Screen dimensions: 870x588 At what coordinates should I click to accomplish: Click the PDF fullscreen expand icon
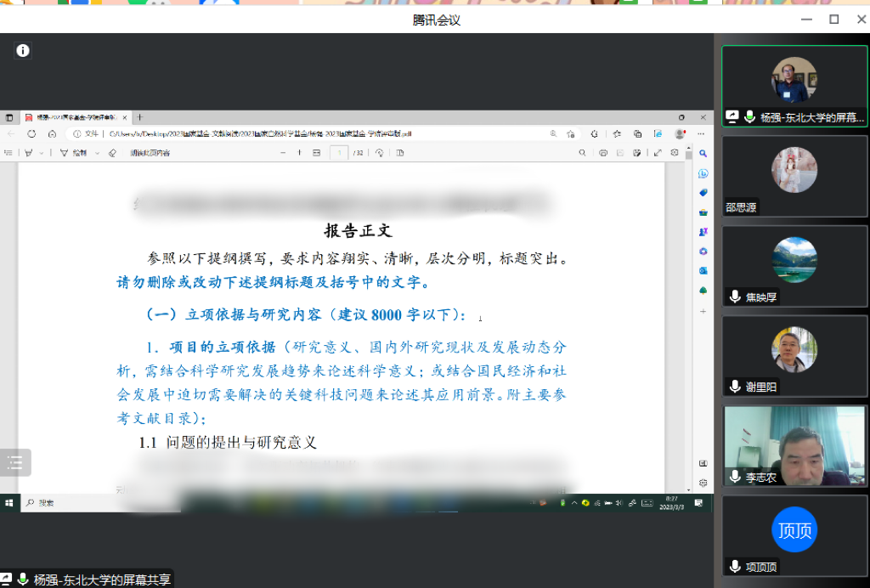click(x=657, y=153)
